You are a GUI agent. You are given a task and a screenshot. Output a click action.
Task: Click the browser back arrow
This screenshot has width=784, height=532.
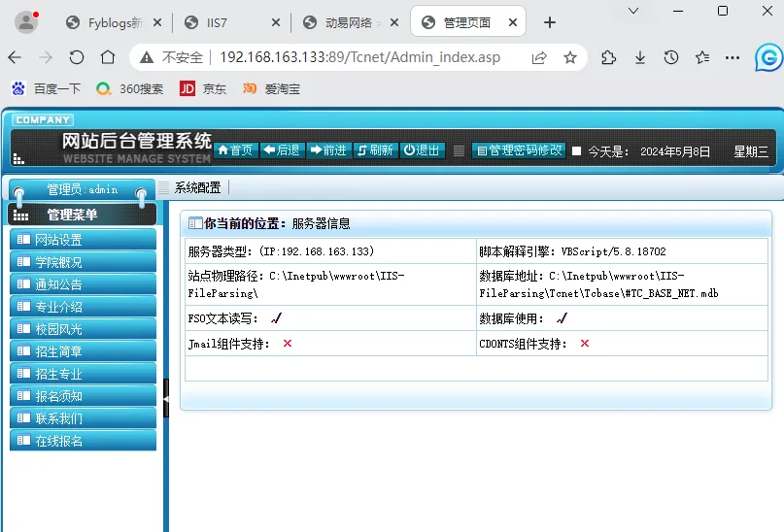point(15,57)
